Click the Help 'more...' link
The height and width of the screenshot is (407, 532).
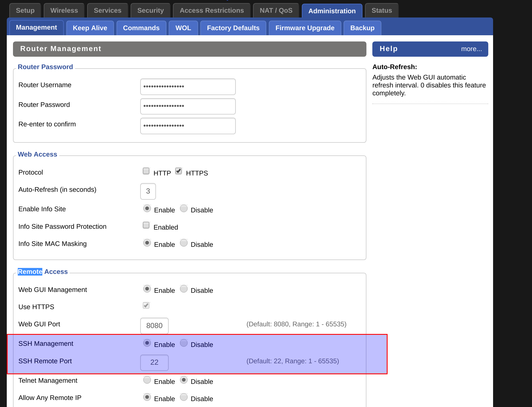471,49
